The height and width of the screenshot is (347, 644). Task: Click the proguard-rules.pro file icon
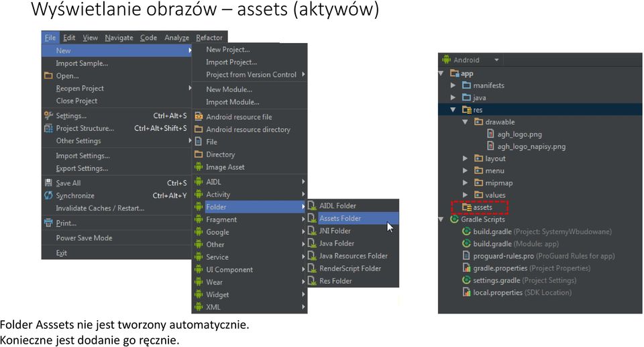point(467,256)
